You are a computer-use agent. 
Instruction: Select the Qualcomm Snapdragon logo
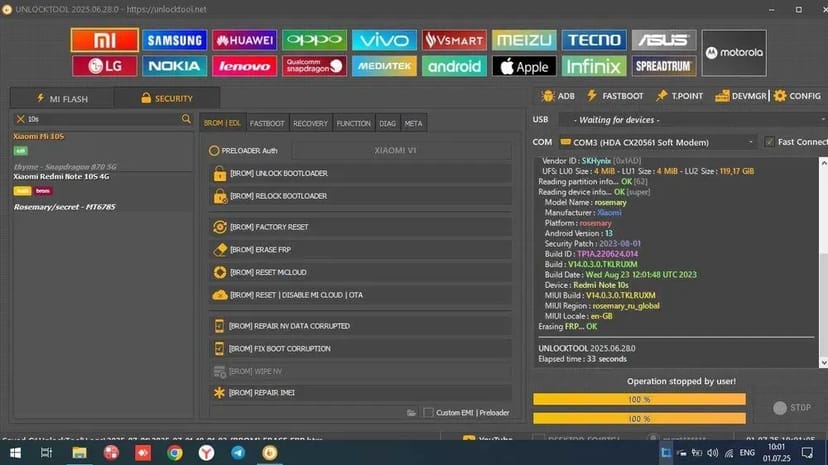[314, 66]
